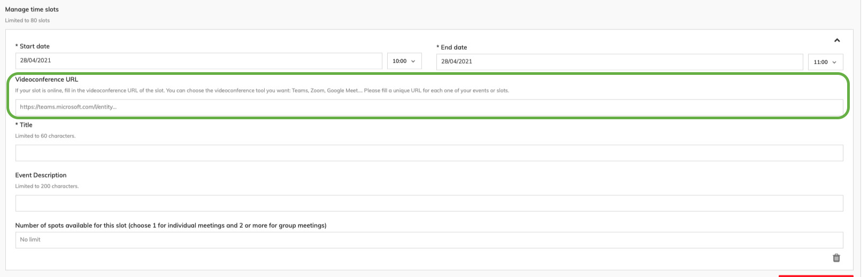Click the 'Limited to 80 slots' note
The image size is (868, 277).
click(x=27, y=20)
